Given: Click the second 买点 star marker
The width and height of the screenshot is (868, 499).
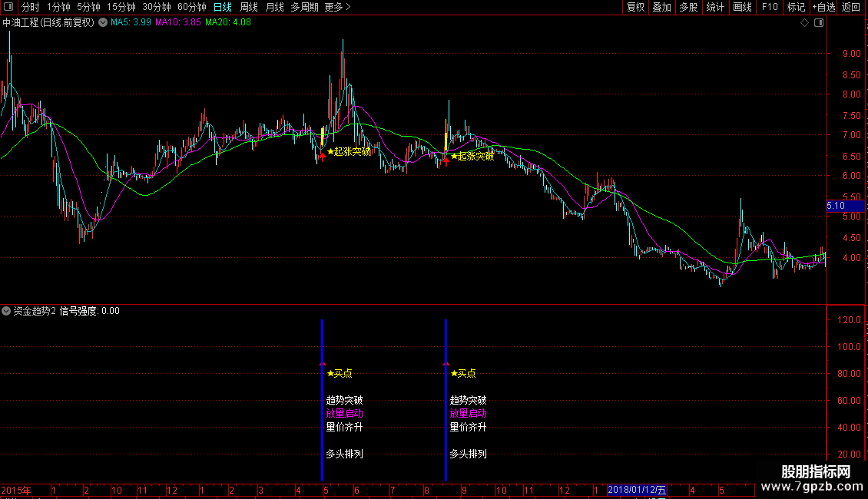Looking at the screenshot, I should (x=462, y=373).
